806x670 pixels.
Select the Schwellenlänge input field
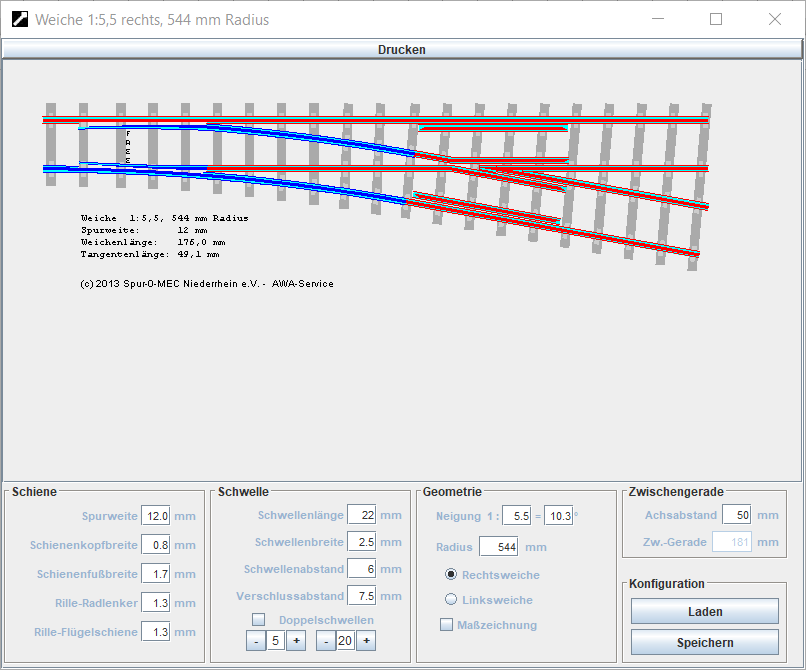[x=361, y=515]
